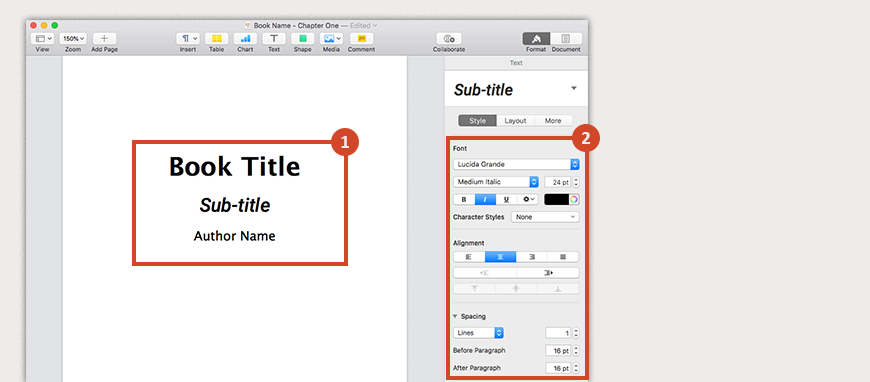This screenshot has width=870, height=382.
Task: Expand the Sub-title paragraph style dropdown
Action: 574,88
